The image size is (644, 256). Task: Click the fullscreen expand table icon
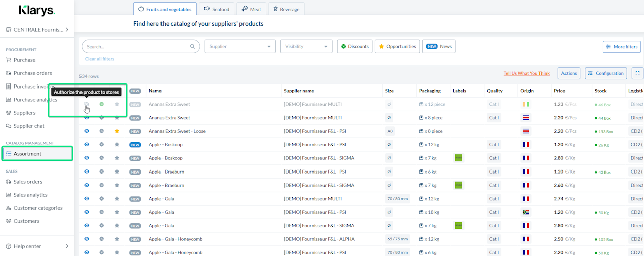[637, 73]
